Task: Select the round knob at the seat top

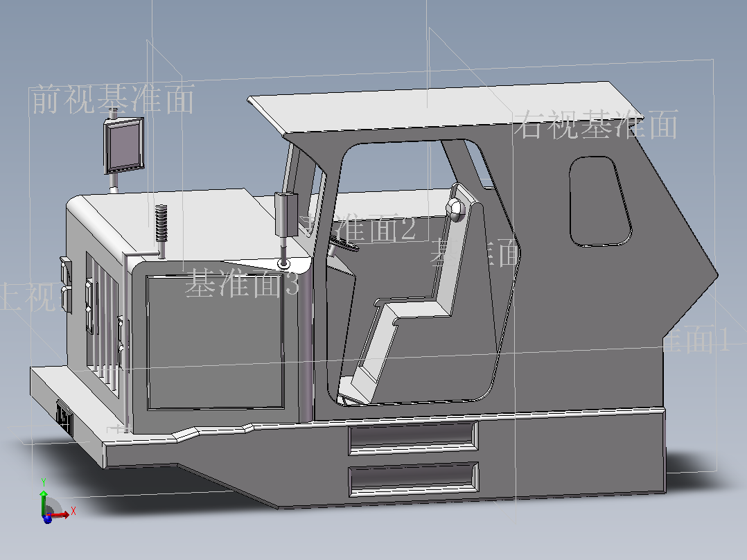Action: click(x=455, y=209)
